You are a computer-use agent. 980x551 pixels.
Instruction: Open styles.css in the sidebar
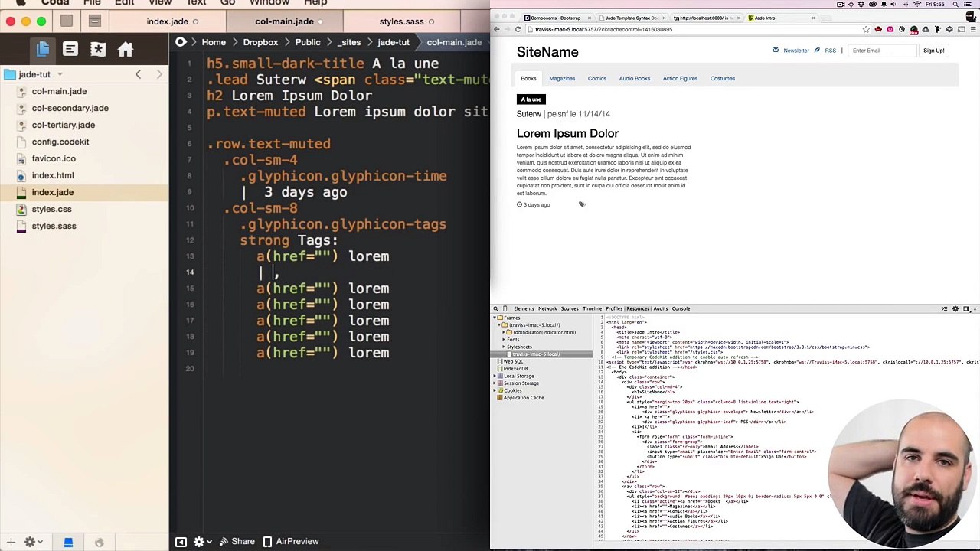tap(51, 209)
